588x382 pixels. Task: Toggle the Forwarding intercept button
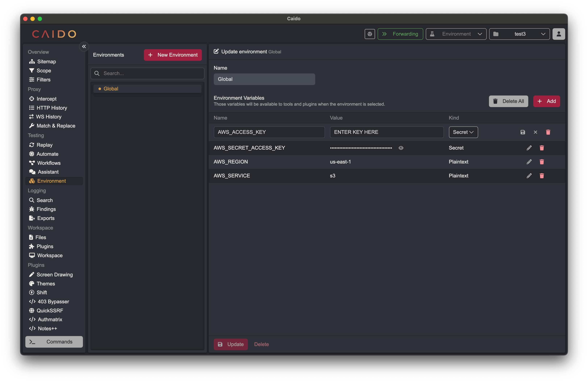[x=400, y=34]
